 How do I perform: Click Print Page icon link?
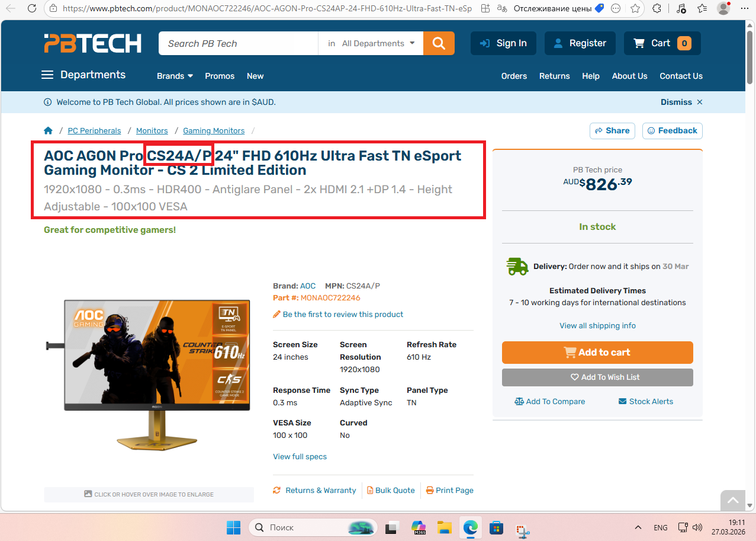(x=450, y=490)
